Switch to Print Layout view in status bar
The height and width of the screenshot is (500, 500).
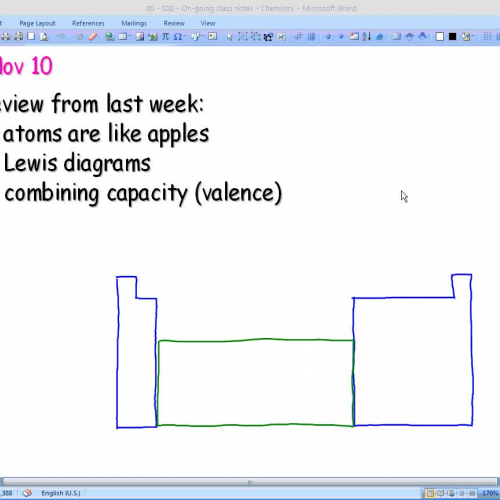tap(430, 493)
